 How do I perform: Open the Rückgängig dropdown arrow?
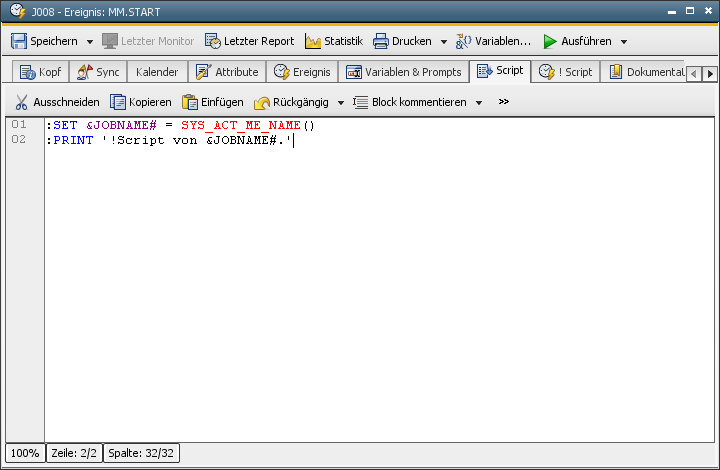(341, 103)
